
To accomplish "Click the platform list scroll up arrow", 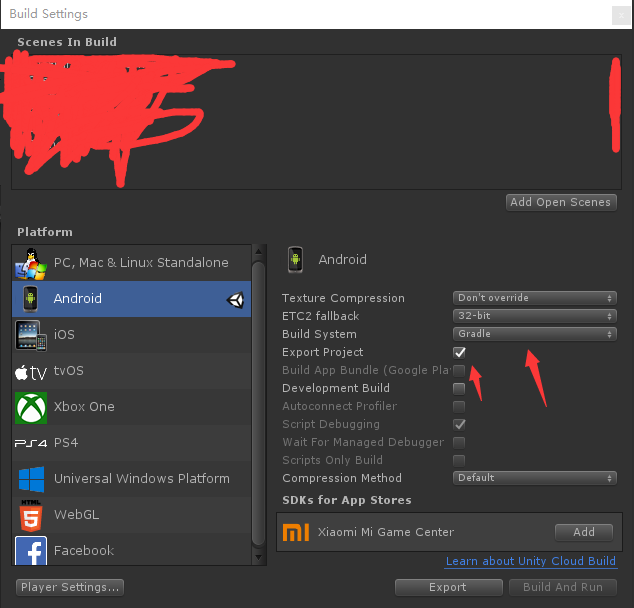I will coord(258,252).
